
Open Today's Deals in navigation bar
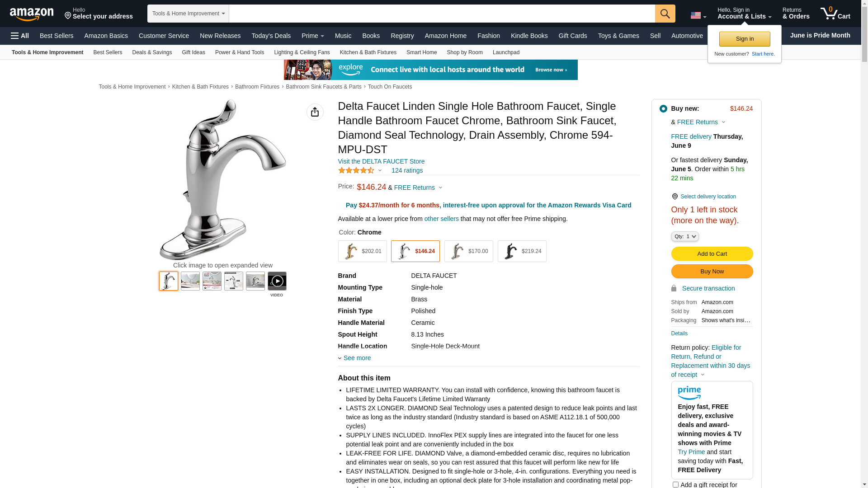point(271,36)
